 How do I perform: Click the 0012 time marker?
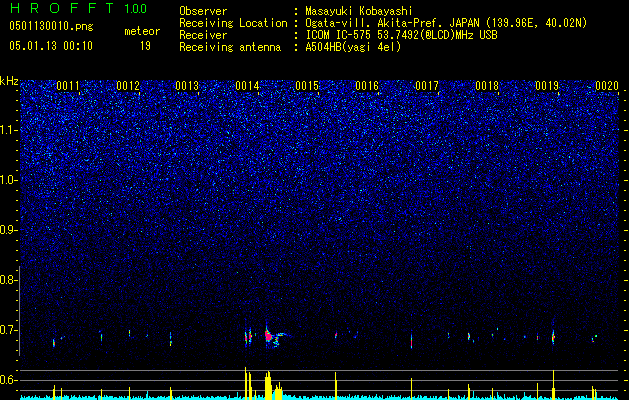[x=128, y=85]
